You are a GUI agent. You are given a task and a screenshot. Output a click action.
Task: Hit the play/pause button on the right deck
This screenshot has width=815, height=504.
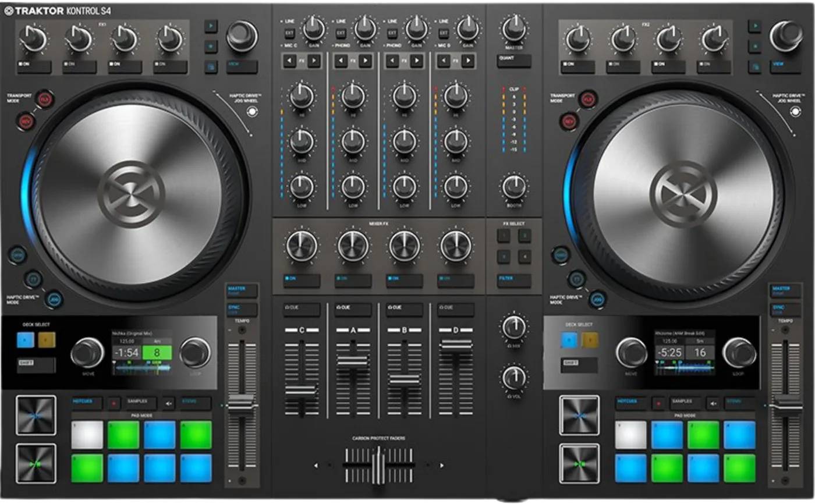pyautogui.click(x=580, y=463)
